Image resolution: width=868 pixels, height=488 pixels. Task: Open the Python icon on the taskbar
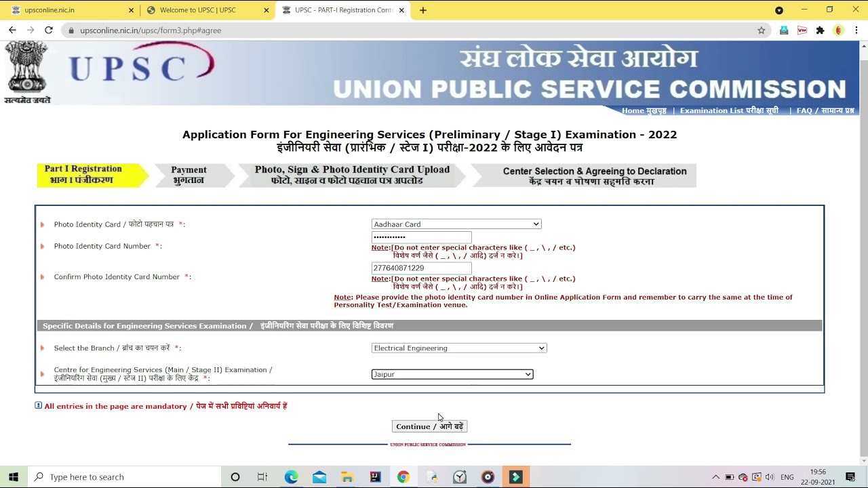pyautogui.click(x=432, y=476)
